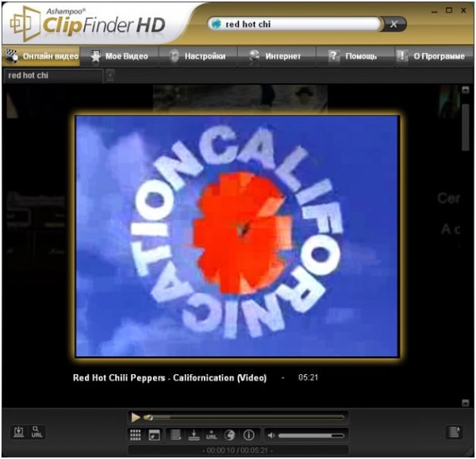Image resolution: width=476 pixels, height=459 pixels.
Task: Open the playlist panel icon at right
Action: click(x=454, y=432)
